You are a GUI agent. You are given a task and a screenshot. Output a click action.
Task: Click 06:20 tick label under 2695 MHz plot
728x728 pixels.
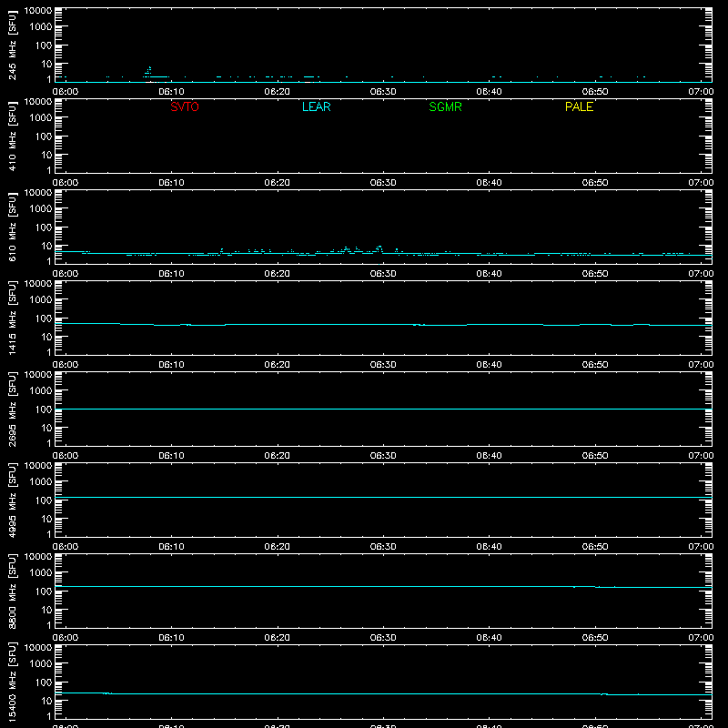(278, 456)
